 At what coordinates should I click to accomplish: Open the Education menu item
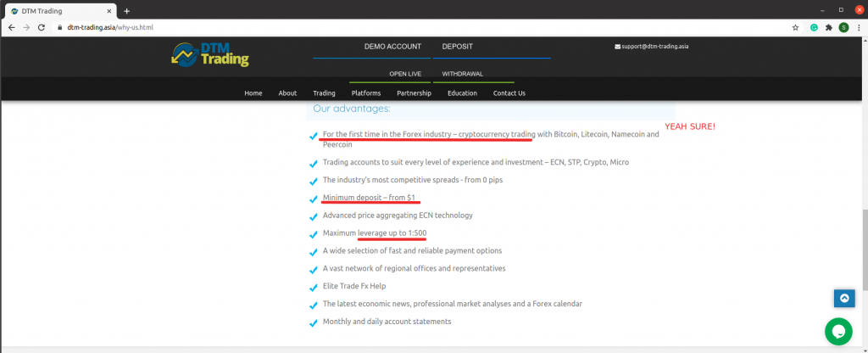pos(462,93)
